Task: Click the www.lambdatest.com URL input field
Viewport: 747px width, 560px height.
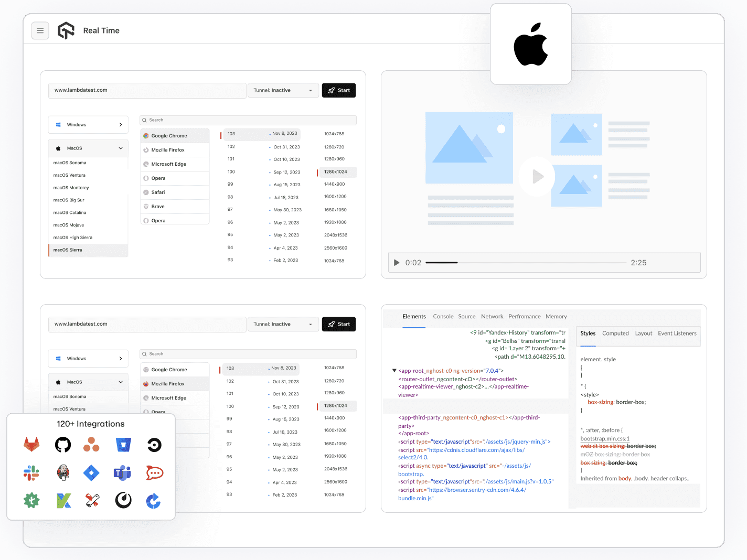Action: click(147, 90)
